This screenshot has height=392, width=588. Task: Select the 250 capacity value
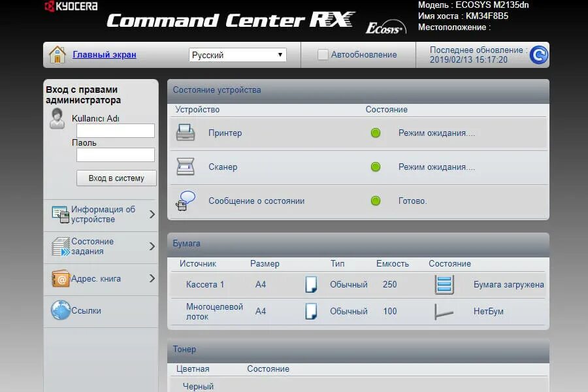coord(389,285)
